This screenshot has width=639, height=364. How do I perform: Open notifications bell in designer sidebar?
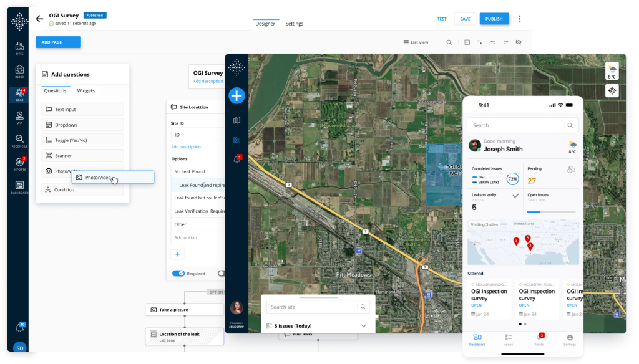19,327
